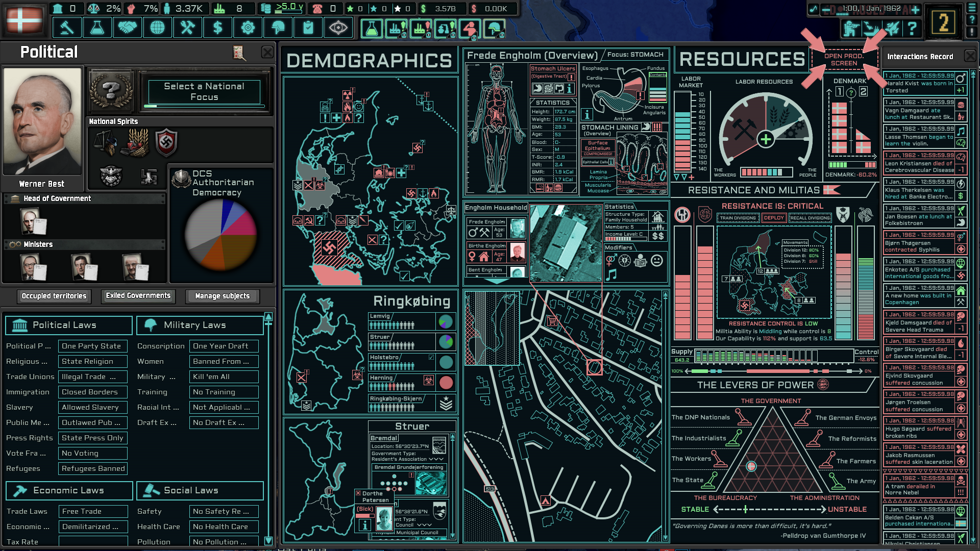This screenshot has height=551, width=980.
Task: Select a National Focus
Action: click(x=204, y=92)
